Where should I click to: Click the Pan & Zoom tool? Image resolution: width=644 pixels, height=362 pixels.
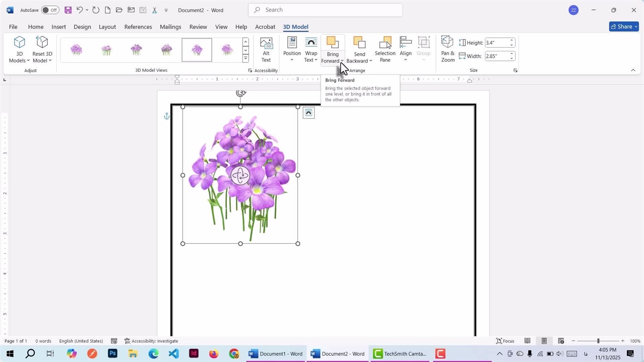click(x=447, y=49)
